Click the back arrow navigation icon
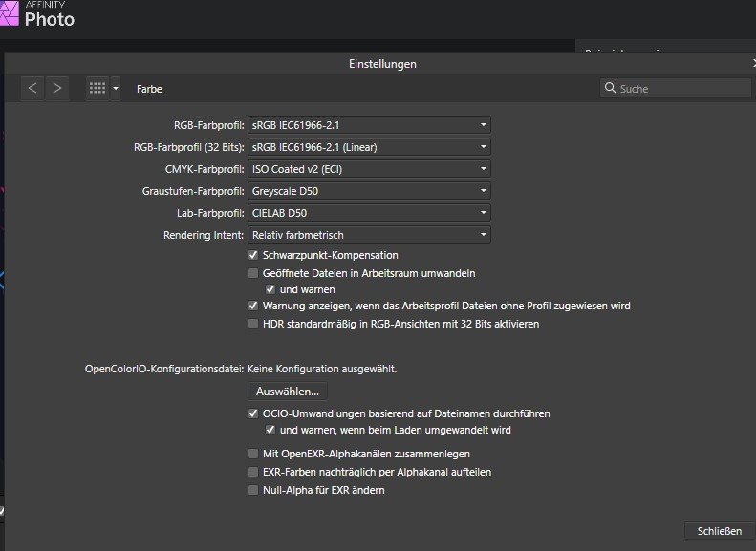 [33, 88]
